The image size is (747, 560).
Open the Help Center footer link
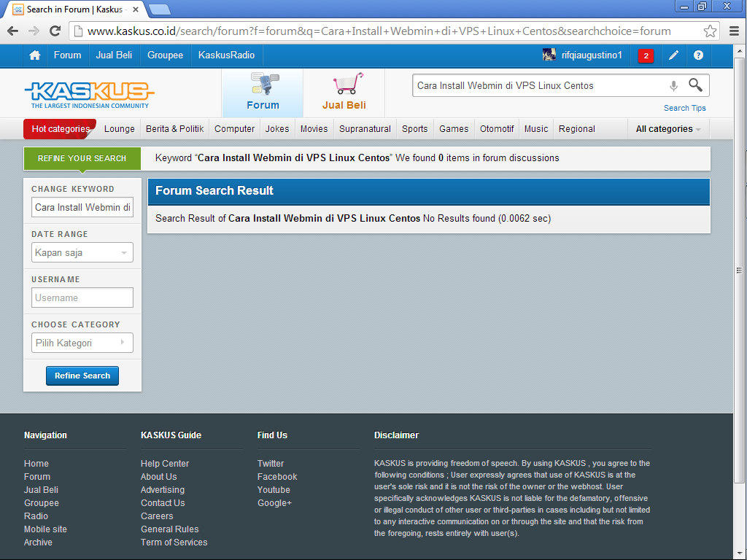[165, 463]
